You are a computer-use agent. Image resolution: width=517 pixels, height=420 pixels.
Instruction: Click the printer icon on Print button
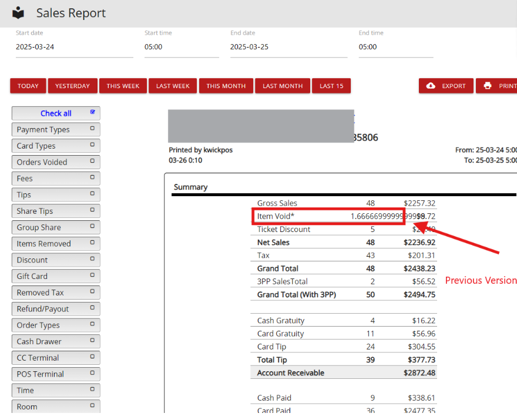pos(487,86)
